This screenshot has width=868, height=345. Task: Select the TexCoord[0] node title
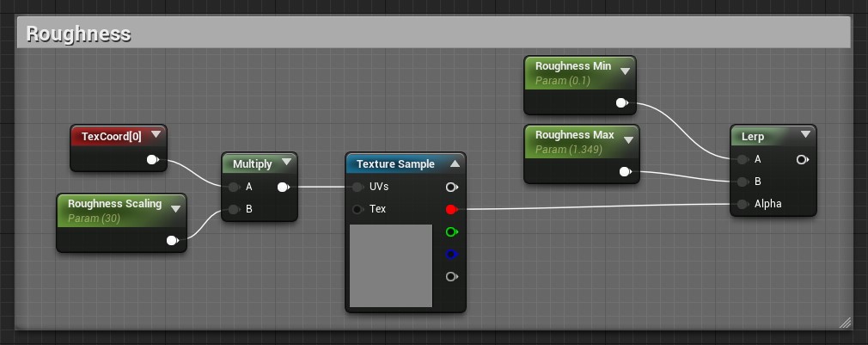(111, 136)
